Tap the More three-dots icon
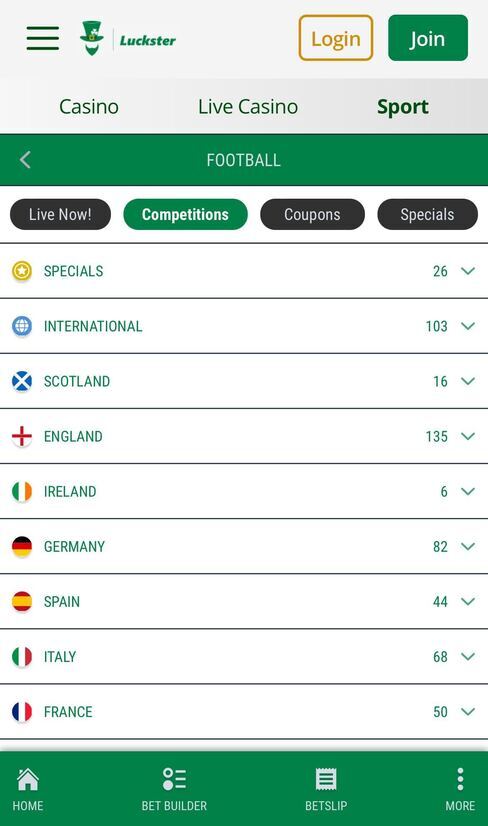 (x=460, y=779)
